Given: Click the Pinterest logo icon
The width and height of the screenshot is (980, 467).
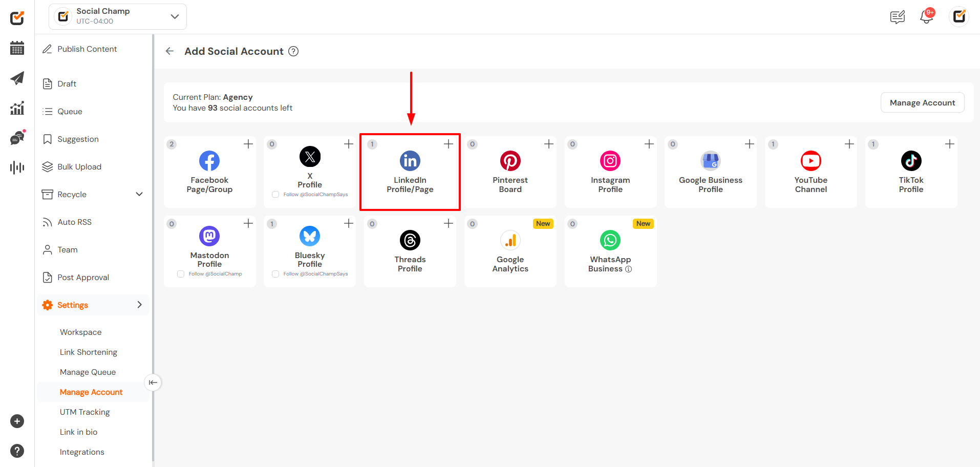Looking at the screenshot, I should coord(510,161).
